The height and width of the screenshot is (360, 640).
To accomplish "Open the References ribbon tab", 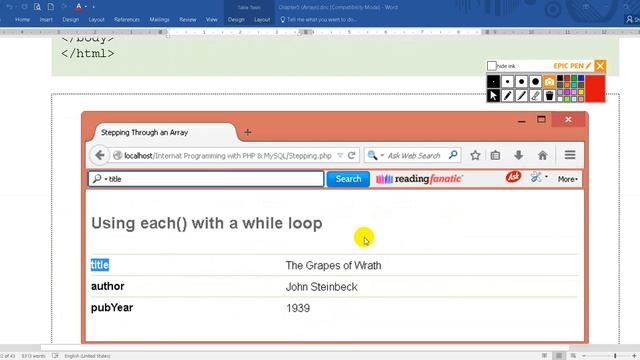I will point(127,20).
